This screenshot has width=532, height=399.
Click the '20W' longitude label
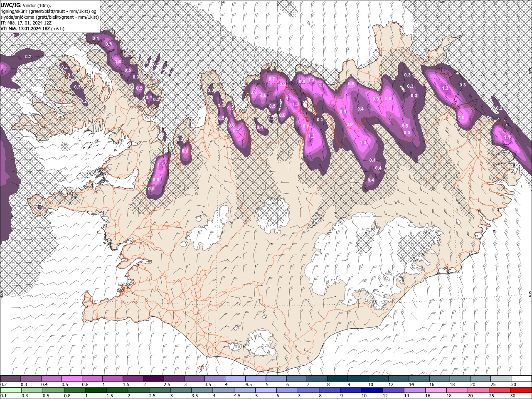coord(221,2)
